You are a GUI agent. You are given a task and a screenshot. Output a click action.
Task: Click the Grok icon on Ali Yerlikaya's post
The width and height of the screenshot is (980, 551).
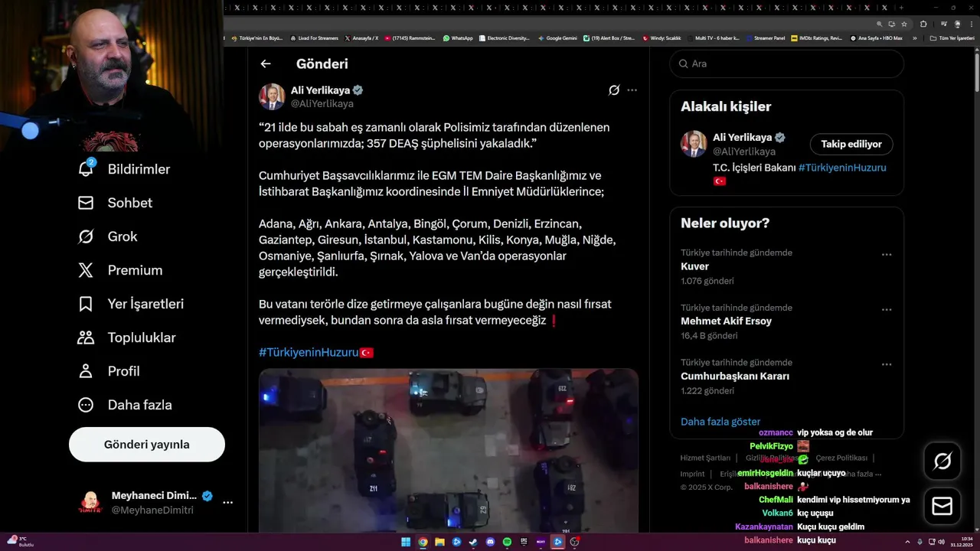[x=614, y=90]
